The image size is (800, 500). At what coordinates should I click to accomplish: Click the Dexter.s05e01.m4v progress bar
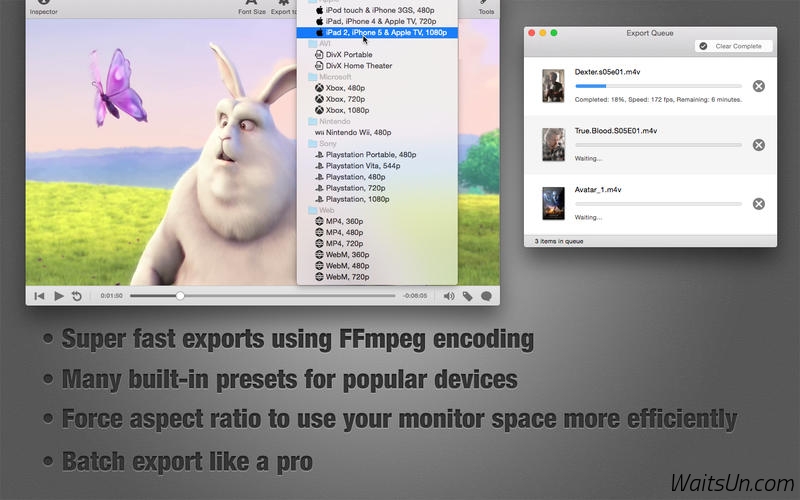[658, 86]
